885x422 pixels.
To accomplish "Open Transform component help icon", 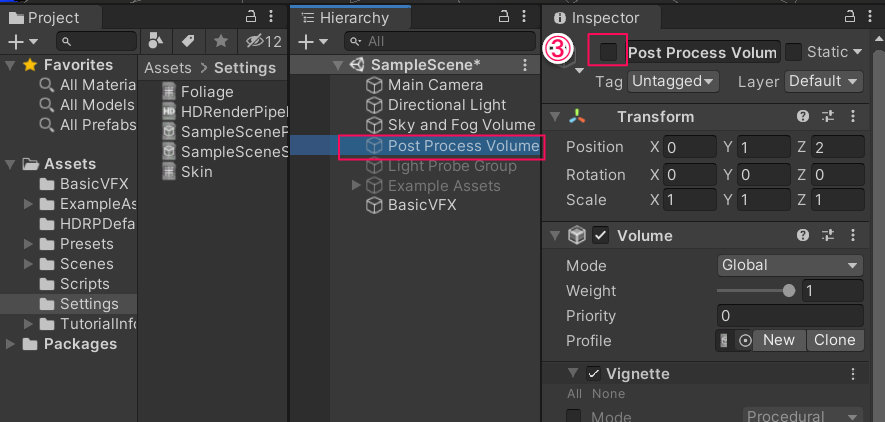I will point(803,117).
